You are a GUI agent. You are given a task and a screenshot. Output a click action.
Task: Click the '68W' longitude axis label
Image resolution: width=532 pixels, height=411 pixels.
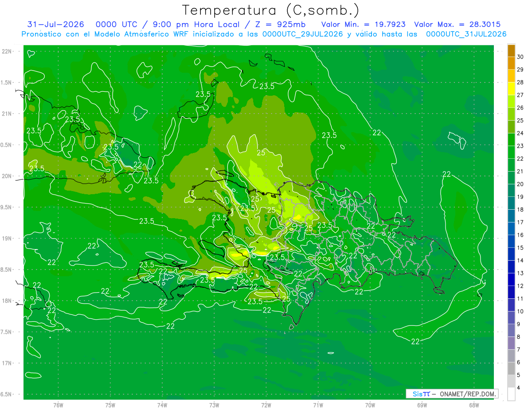[474, 405]
